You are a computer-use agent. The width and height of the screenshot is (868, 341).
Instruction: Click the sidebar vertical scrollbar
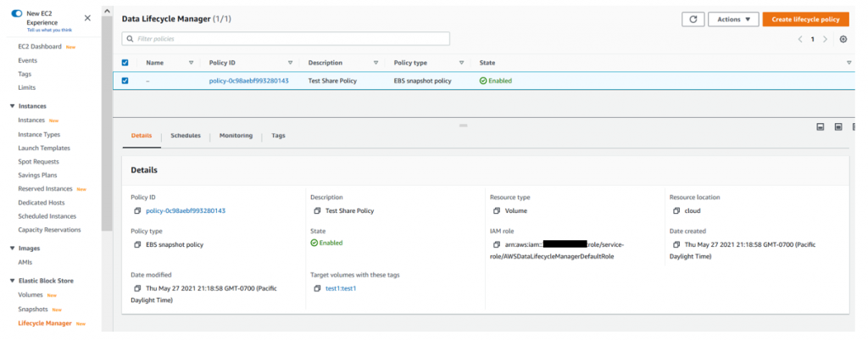click(x=107, y=122)
